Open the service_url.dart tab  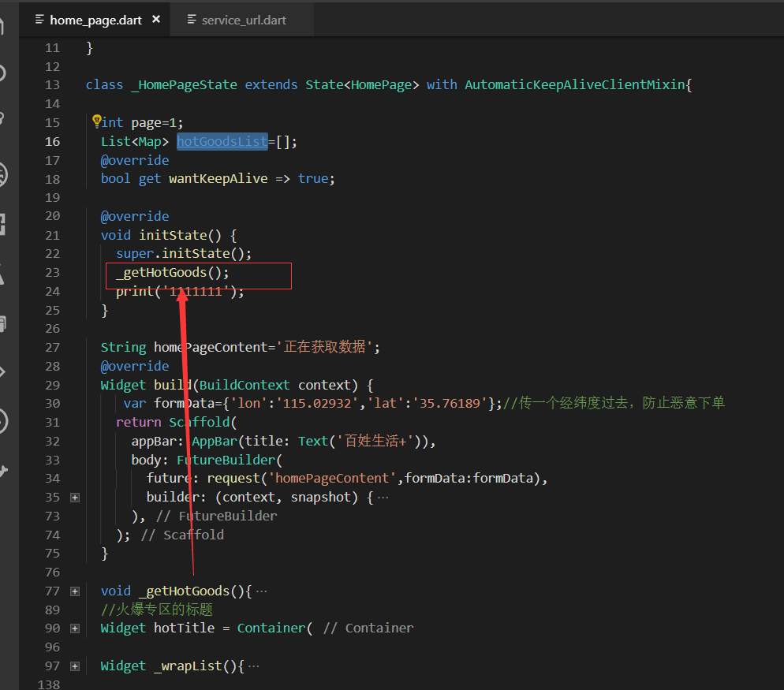click(243, 20)
